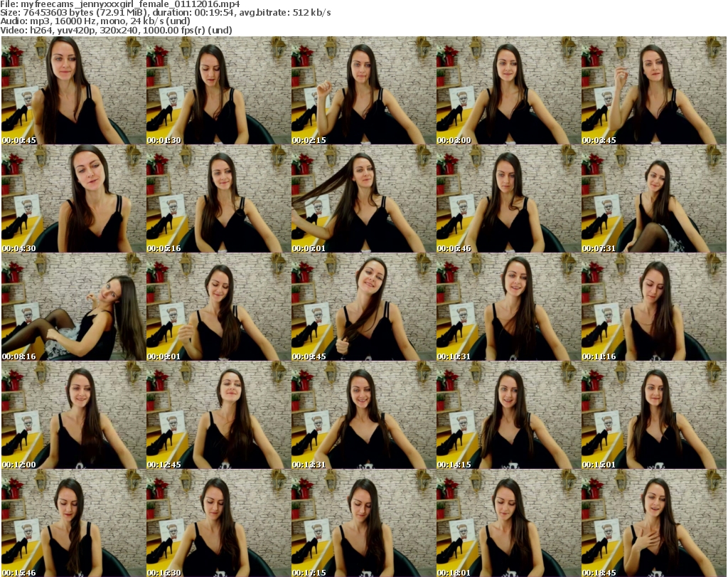Image resolution: width=728 pixels, height=577 pixels.
Task: Click the Size and duration info line
Action: pos(165,13)
